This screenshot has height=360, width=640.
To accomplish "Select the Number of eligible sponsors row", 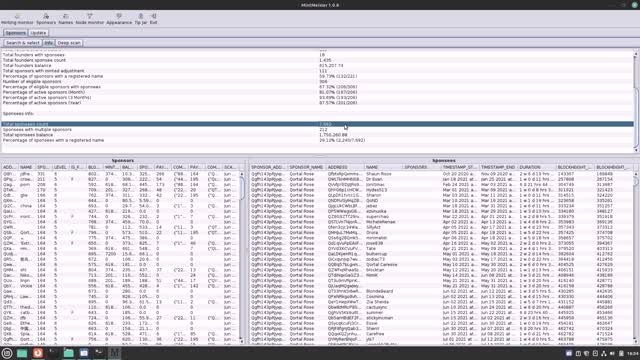I will coord(318,81).
